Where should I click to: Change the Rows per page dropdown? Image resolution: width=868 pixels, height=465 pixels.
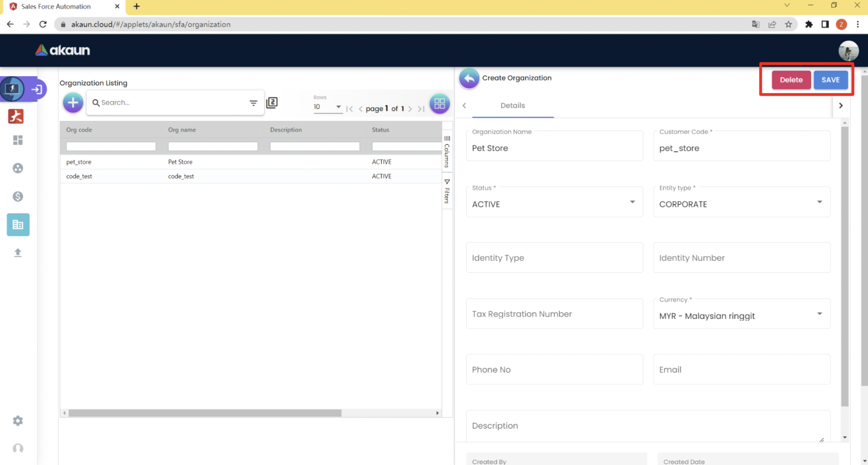tap(327, 107)
